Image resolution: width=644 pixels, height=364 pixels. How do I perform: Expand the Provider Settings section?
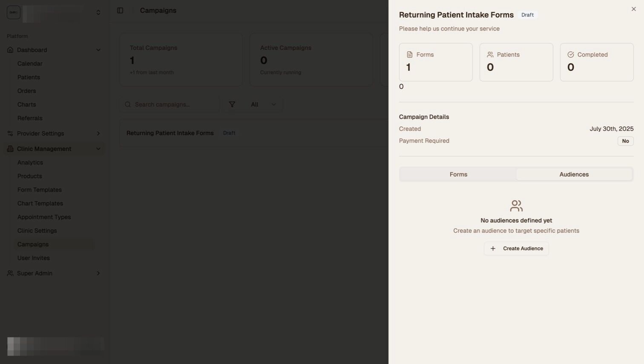pos(98,133)
